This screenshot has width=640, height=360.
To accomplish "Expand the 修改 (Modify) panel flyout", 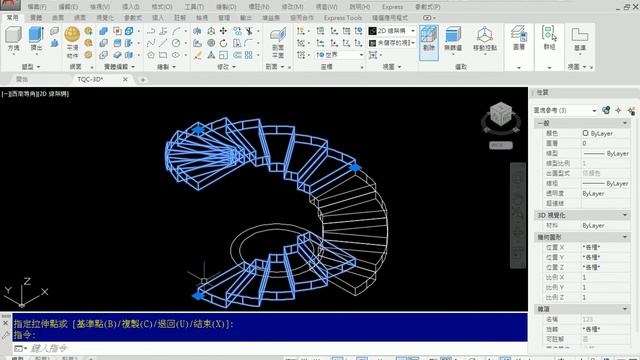I will pos(226,67).
